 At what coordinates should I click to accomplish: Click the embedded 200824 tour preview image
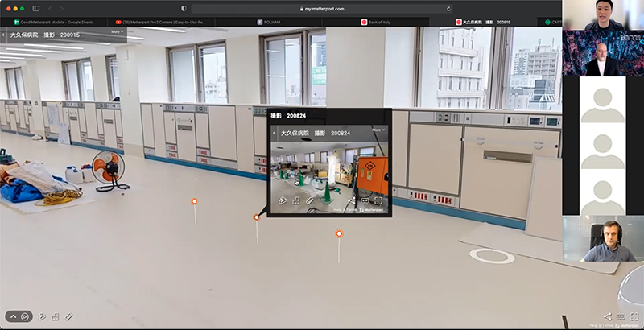coord(329,169)
